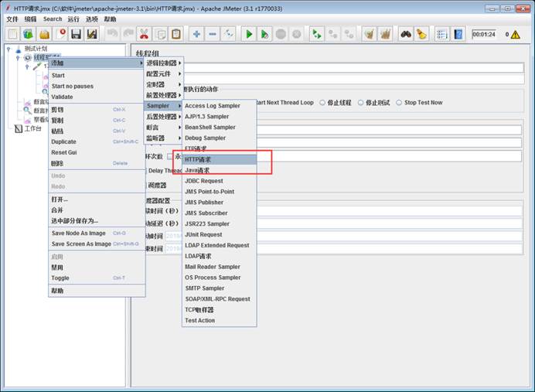Click the Collapse All minus icon
This screenshot has height=392, width=535.
click(x=213, y=34)
